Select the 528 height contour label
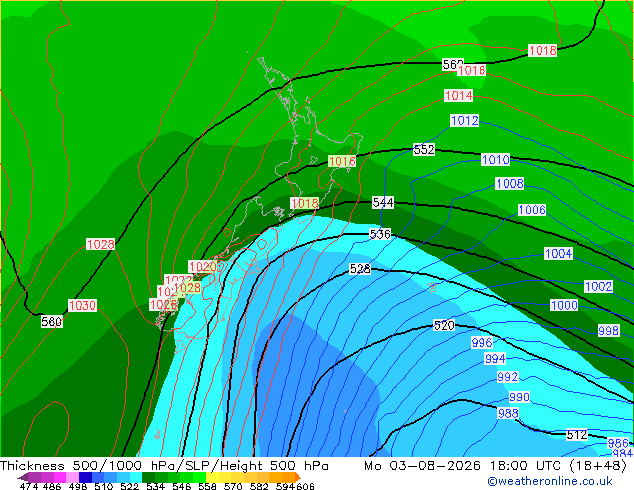This screenshot has width=634, height=490. pyautogui.click(x=360, y=268)
